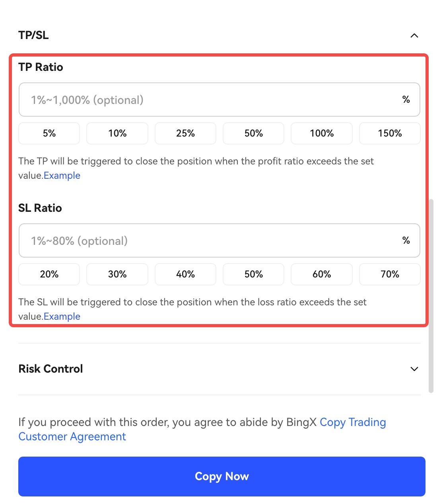
Task: Set SL ratio to 60% preset
Action: (322, 274)
